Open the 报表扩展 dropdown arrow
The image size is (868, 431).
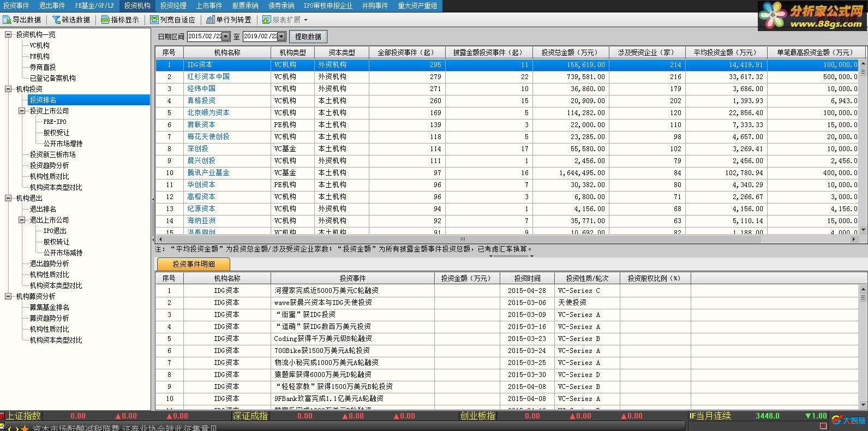click(306, 20)
